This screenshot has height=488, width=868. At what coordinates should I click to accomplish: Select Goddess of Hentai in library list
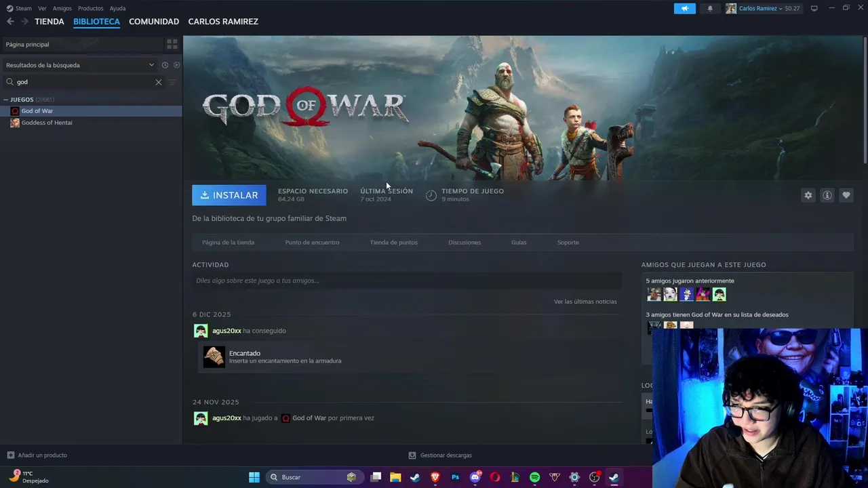91,123
